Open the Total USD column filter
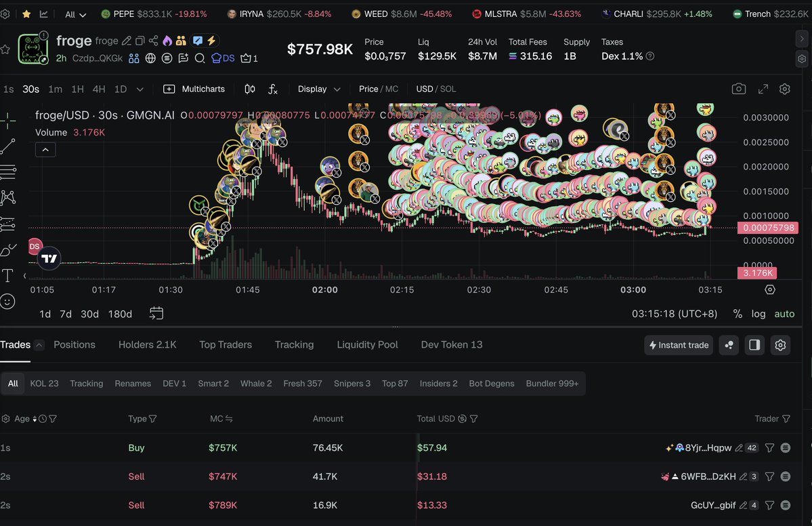812x526 pixels. [474, 419]
